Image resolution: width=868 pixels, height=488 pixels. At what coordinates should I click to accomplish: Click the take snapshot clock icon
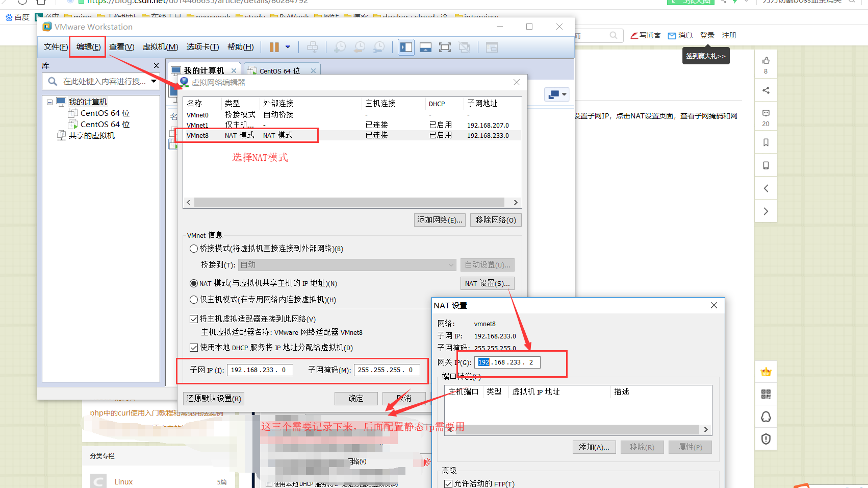pos(340,47)
